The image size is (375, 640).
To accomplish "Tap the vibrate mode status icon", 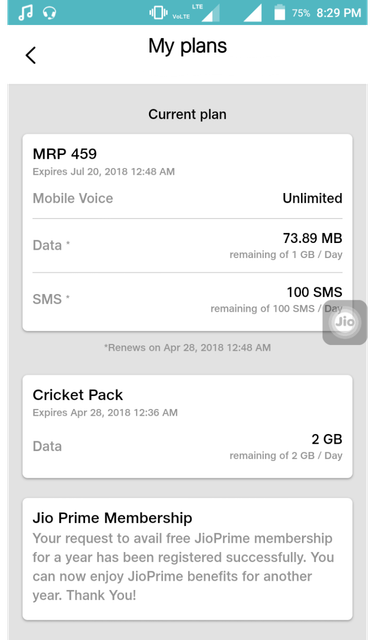I will point(158,13).
